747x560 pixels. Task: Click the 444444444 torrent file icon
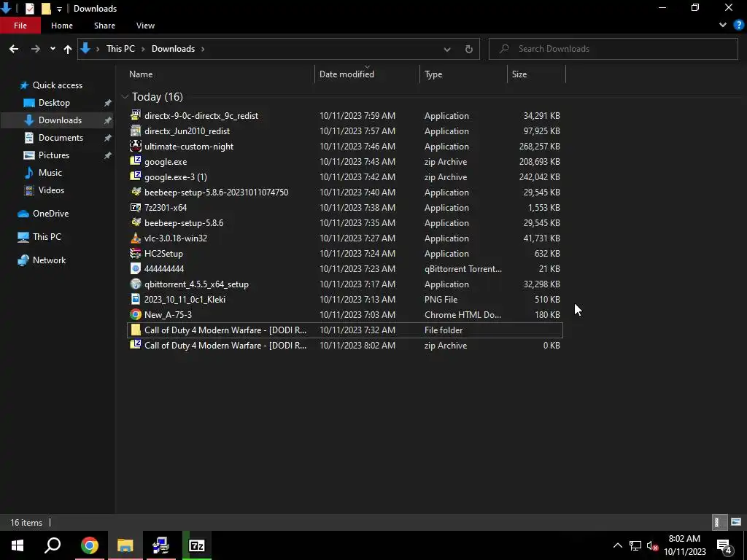[136, 268]
